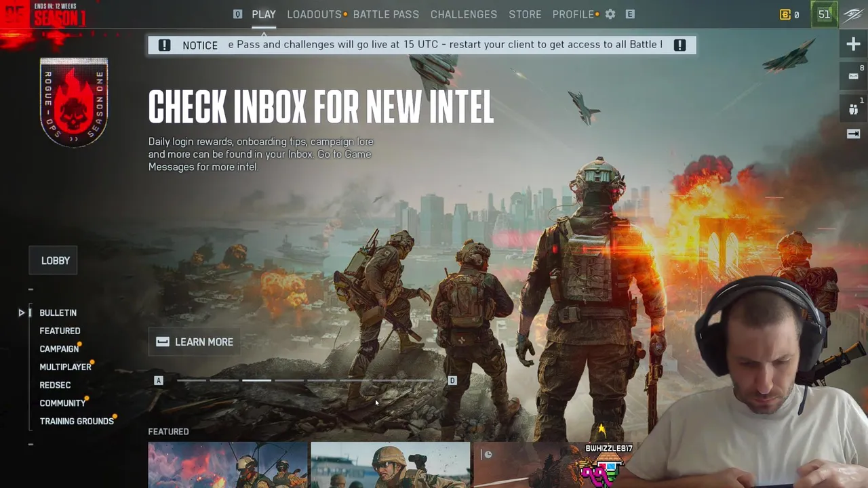Click the LEARN MORE button
The width and height of the screenshot is (868, 488).
click(x=195, y=342)
